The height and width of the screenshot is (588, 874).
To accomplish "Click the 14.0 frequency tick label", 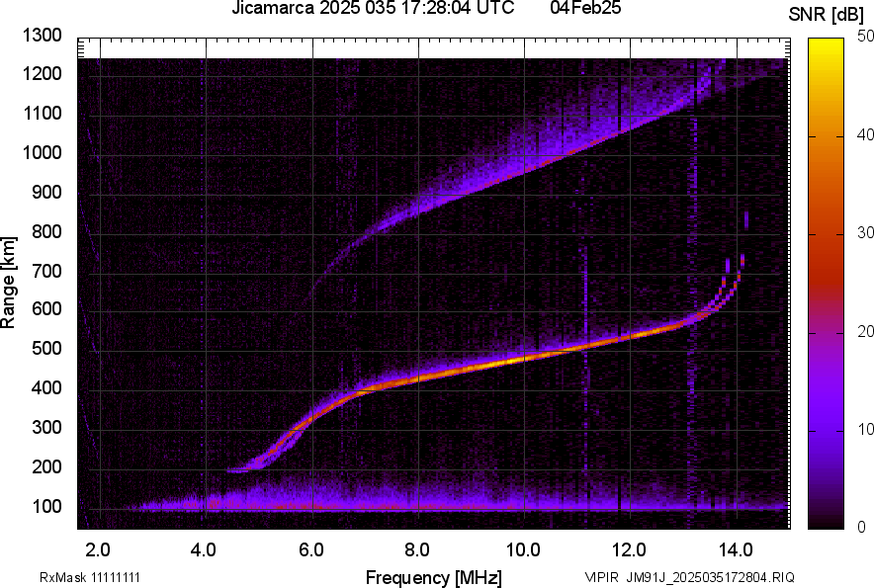I will pos(736,550).
